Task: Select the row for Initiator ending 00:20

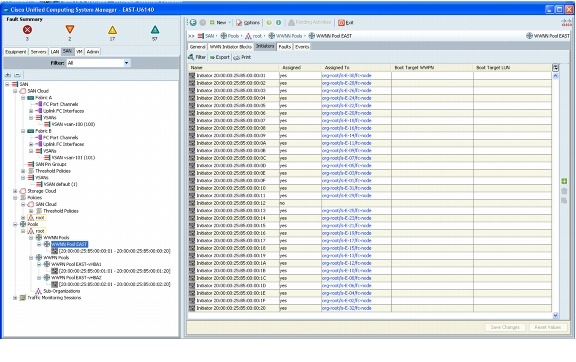Action: (x=370, y=308)
